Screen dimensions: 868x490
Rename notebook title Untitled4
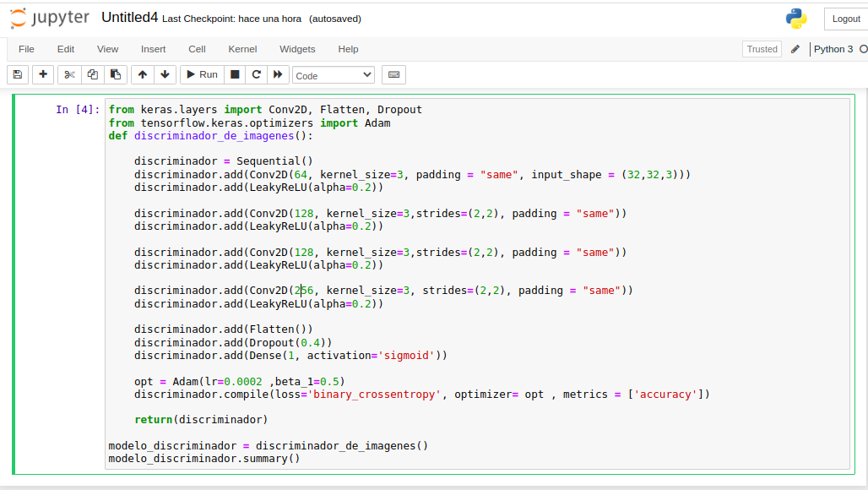click(x=129, y=18)
